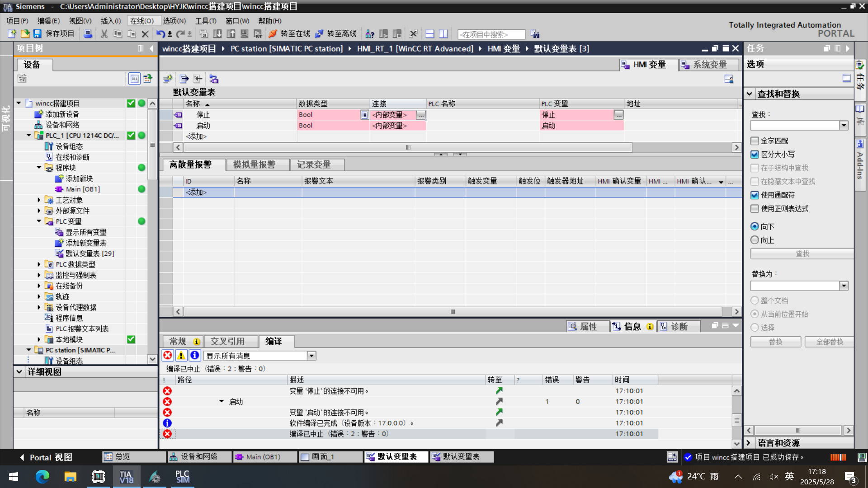Click the copy icon in main toolbar

coord(118,34)
